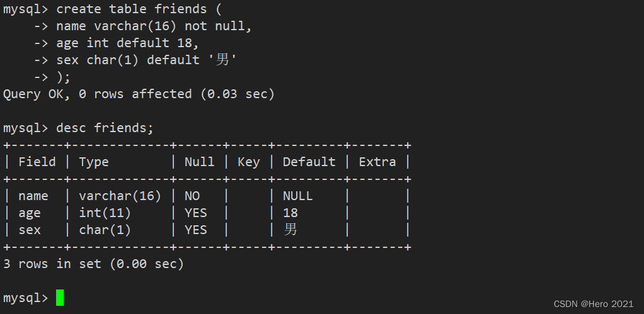The height and width of the screenshot is (314, 644).
Task: Click the 'int(11)' type cell
Action: pos(105,213)
